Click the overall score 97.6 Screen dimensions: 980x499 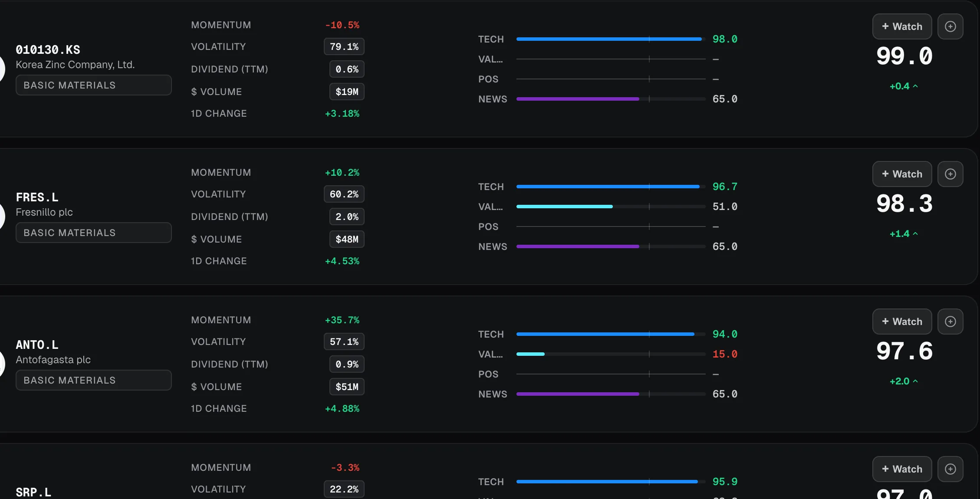[904, 351]
